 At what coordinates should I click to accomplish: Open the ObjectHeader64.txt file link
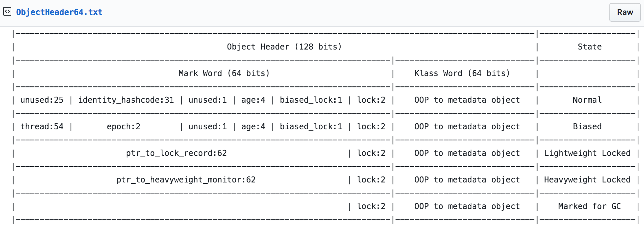pyautogui.click(x=59, y=12)
